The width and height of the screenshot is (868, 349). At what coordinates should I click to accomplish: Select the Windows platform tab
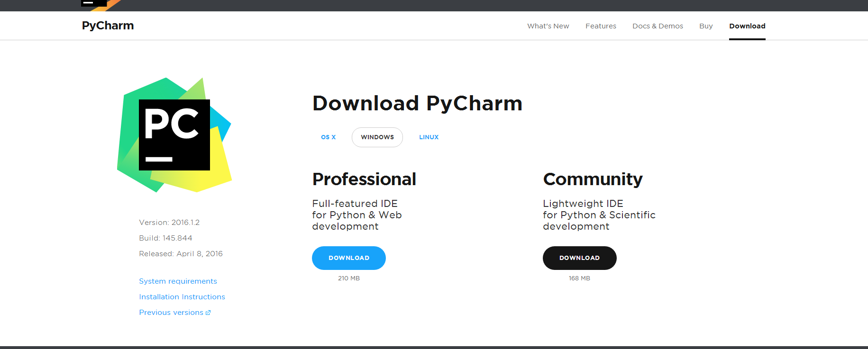pos(377,137)
